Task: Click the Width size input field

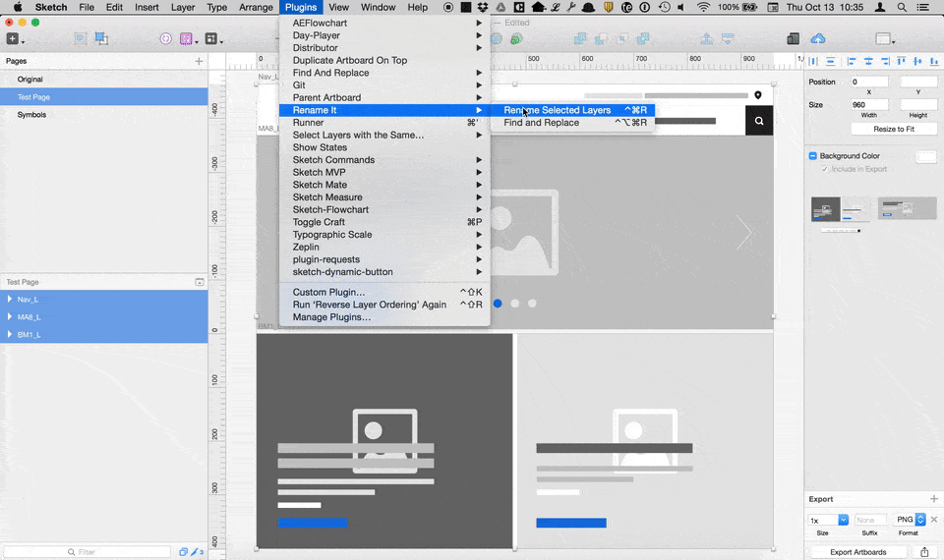Action: pyautogui.click(x=868, y=105)
